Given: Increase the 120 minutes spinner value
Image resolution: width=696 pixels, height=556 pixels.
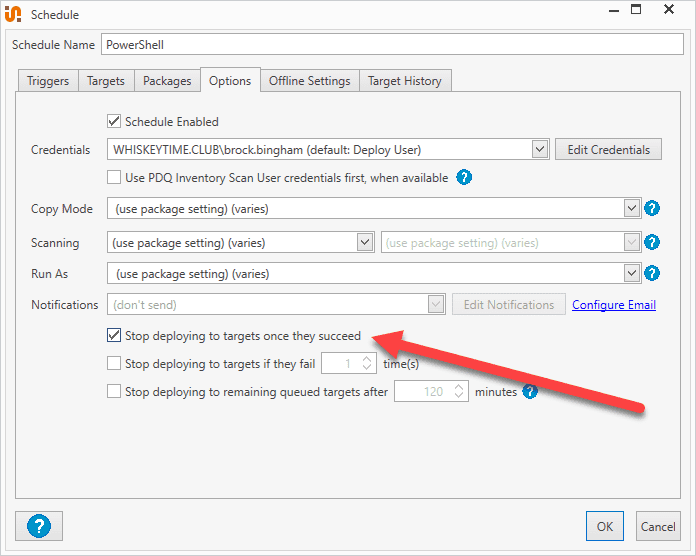Looking at the screenshot, I should pyautogui.click(x=459, y=387).
